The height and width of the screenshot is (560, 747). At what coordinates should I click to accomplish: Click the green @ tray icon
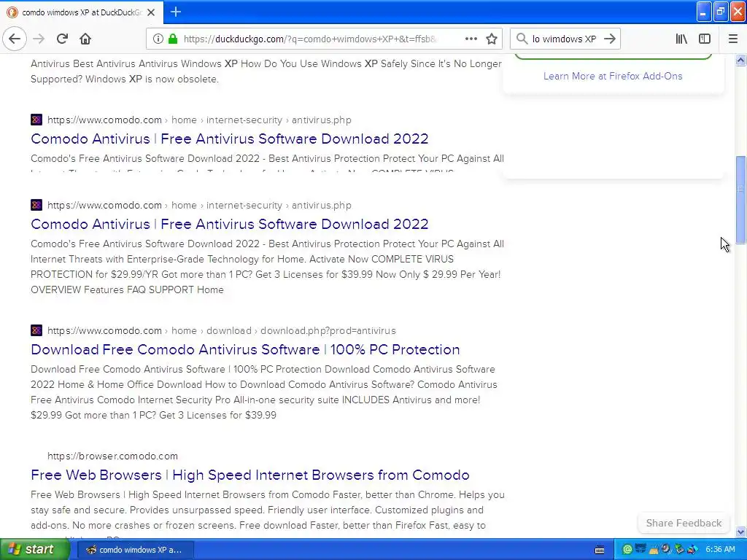click(x=627, y=550)
